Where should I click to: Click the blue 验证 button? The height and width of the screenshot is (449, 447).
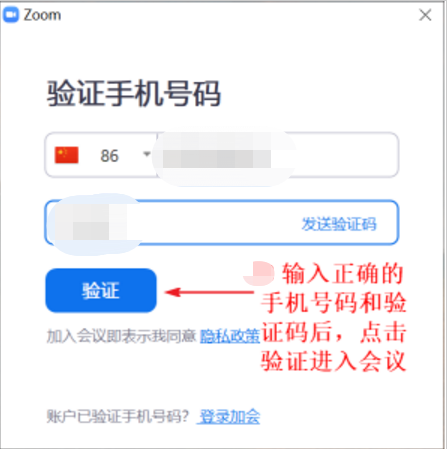coord(101,290)
